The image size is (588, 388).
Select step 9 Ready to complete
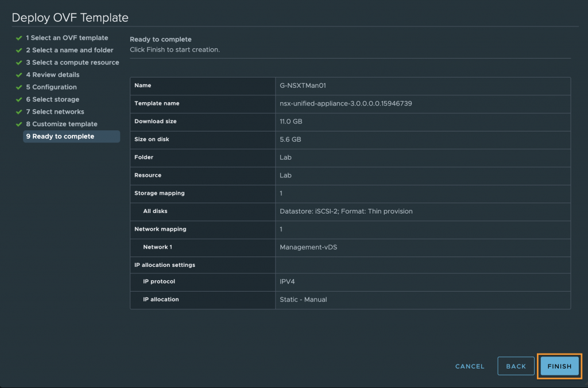72,137
